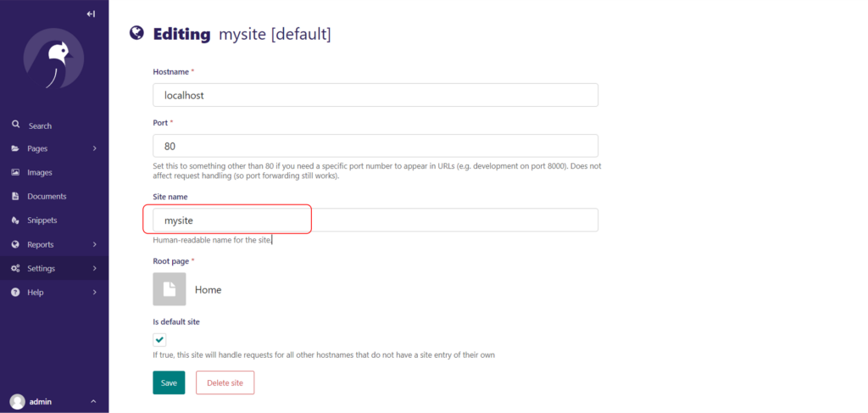Expand the Pages menu chevron
The height and width of the screenshot is (413, 868).
[x=94, y=148]
